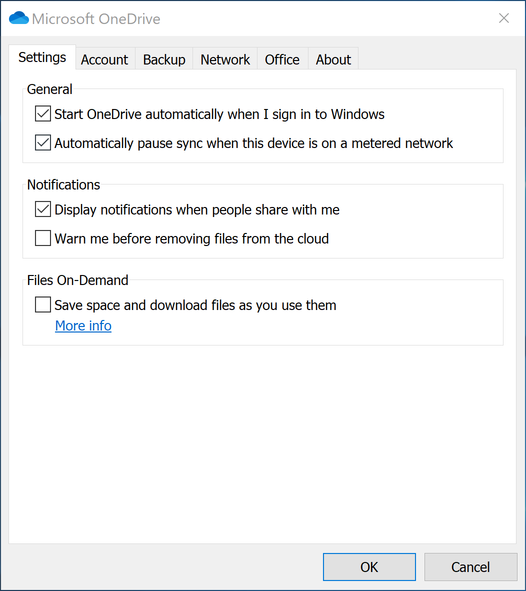The height and width of the screenshot is (591, 526).
Task: Confirm settings with the OK button
Action: point(369,567)
